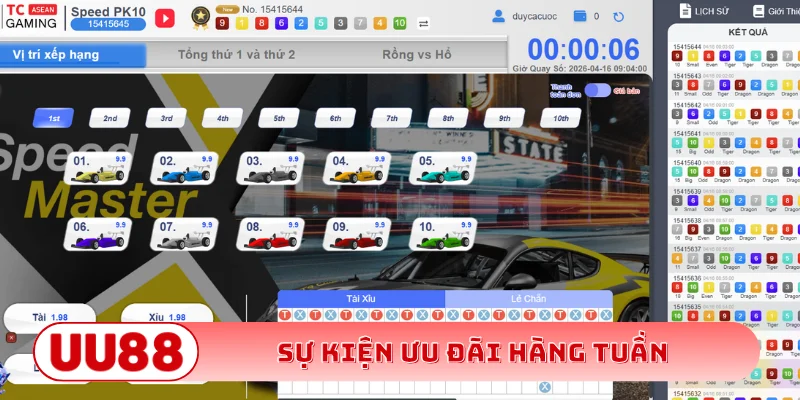This screenshot has width=800, height=400.
Task: Select car 08 red racer
Action: pos(270,234)
